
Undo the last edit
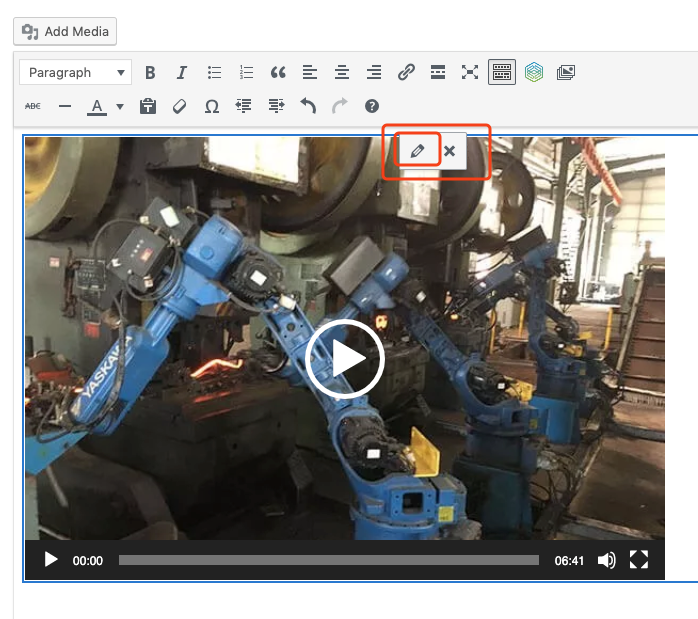point(308,106)
